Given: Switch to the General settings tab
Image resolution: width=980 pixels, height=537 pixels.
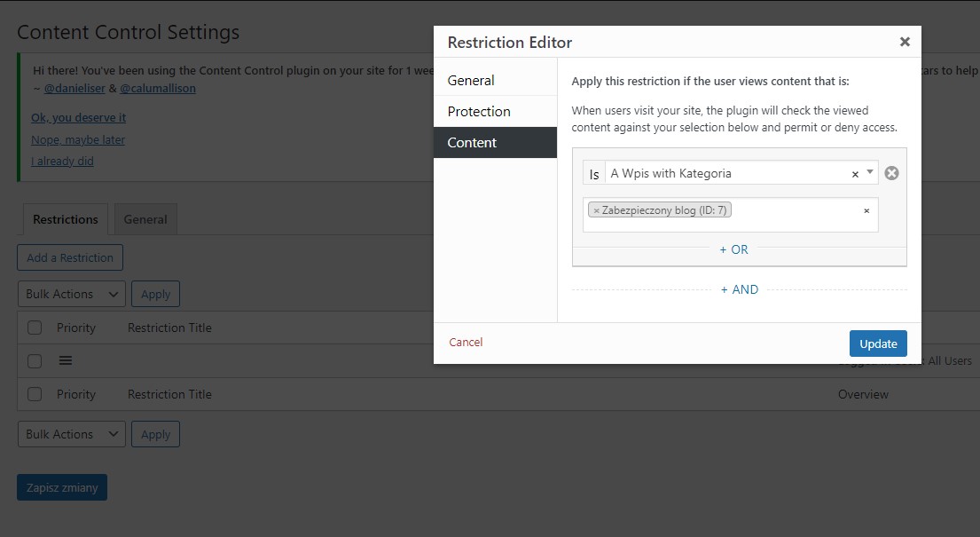Looking at the screenshot, I should [x=145, y=219].
